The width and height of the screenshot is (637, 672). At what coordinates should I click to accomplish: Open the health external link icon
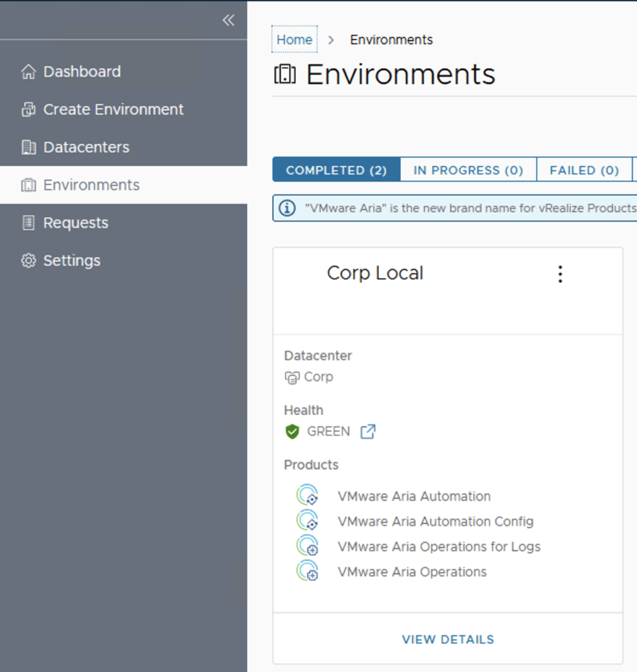click(x=368, y=432)
